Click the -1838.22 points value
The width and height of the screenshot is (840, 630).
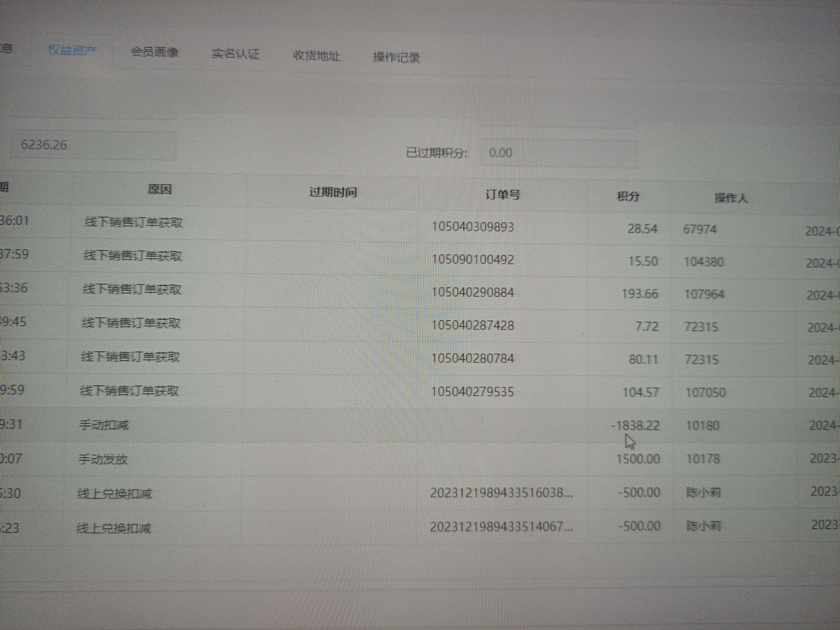pos(635,425)
